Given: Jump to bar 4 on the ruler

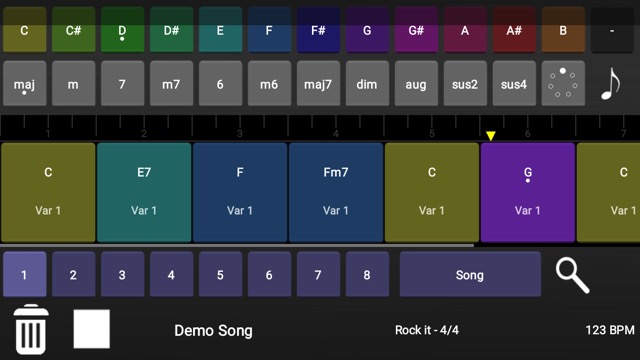Looking at the screenshot, I should pos(336,133).
